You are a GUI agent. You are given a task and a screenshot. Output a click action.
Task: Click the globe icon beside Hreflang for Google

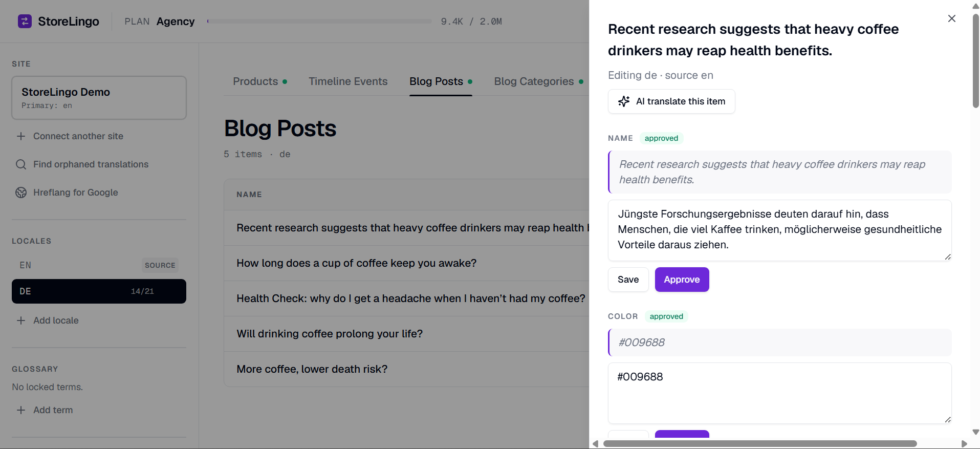(21, 193)
